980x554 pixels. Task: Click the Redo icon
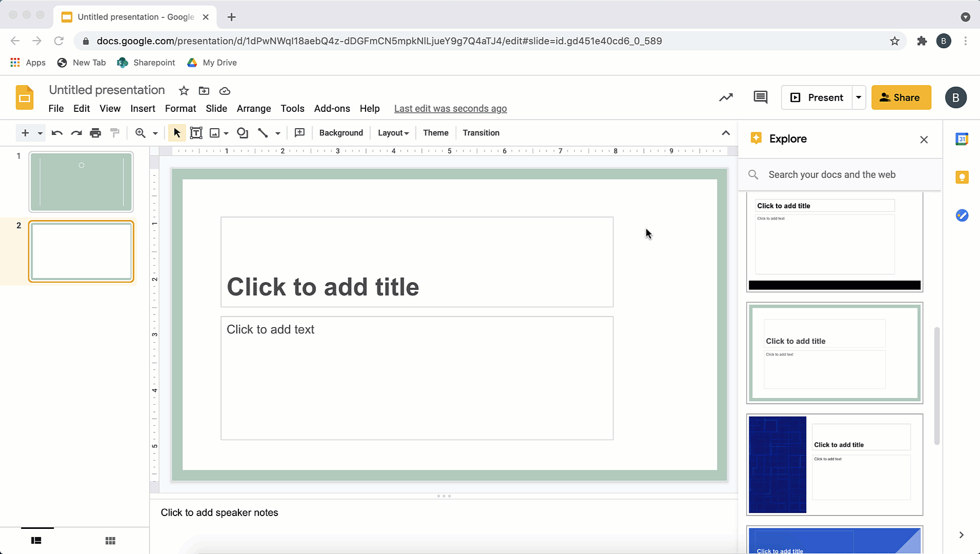(x=76, y=133)
